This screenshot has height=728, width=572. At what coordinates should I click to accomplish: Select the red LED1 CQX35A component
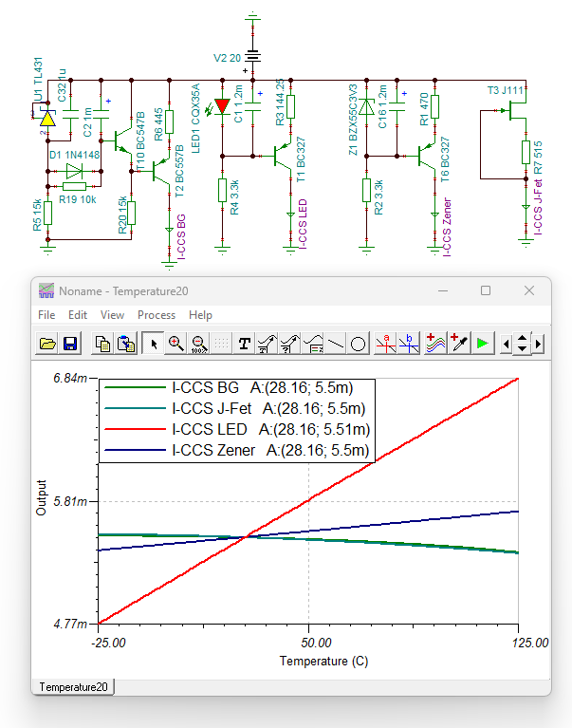pyautogui.click(x=222, y=106)
